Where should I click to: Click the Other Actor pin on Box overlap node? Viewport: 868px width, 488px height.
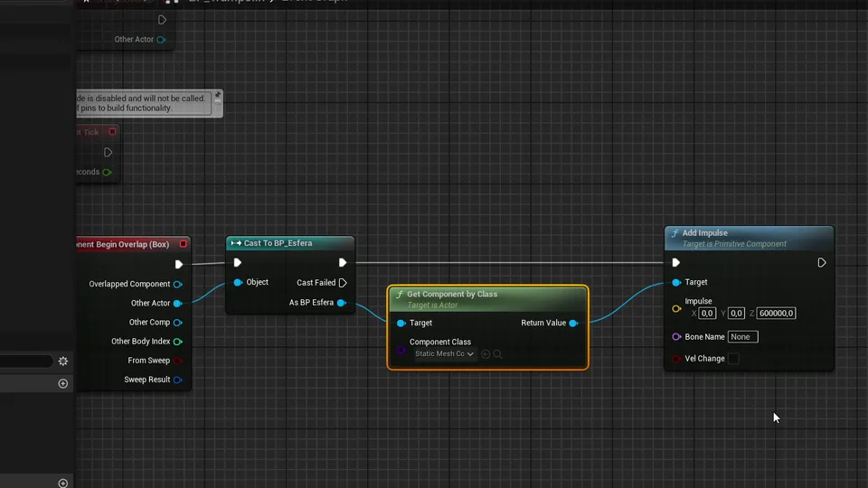[178, 304]
